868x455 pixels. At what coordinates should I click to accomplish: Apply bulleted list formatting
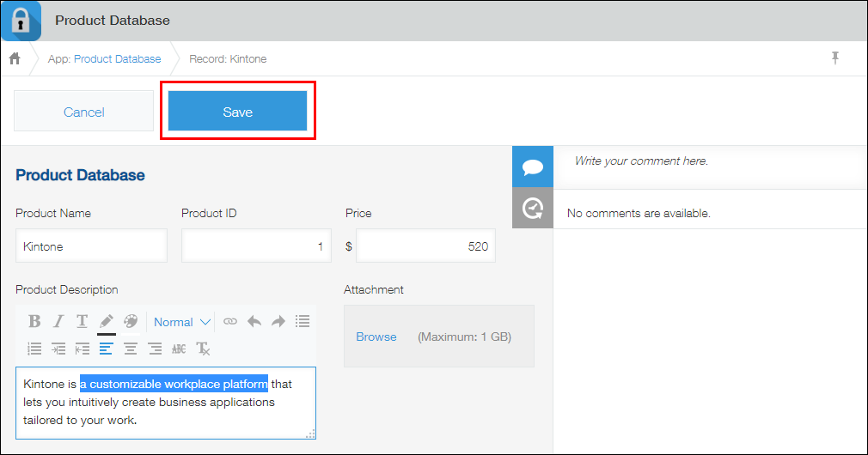303,321
